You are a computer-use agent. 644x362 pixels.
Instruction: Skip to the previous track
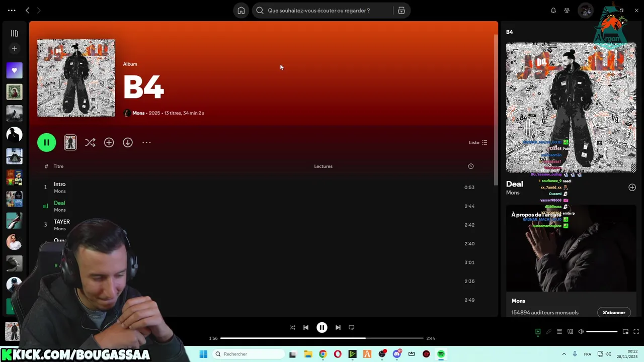pos(305,327)
